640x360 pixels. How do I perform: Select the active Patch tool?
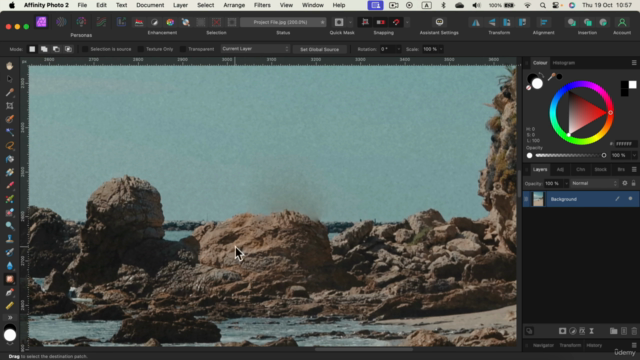pos(10,279)
